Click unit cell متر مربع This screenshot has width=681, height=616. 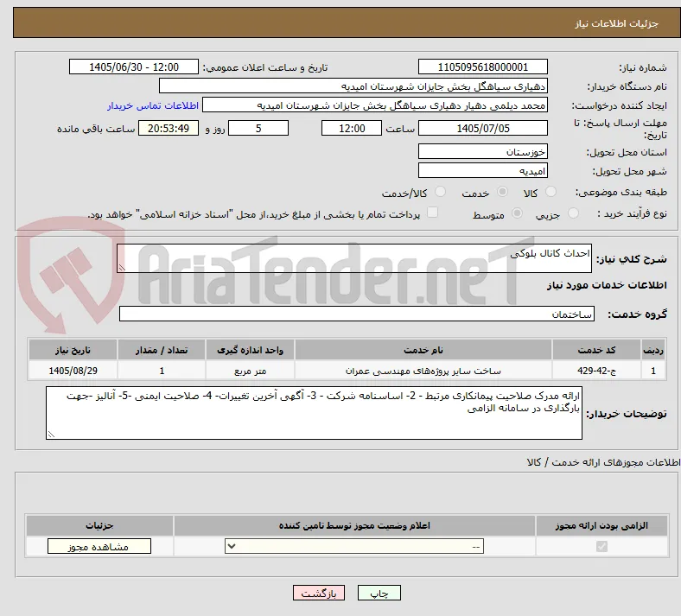tap(250, 371)
